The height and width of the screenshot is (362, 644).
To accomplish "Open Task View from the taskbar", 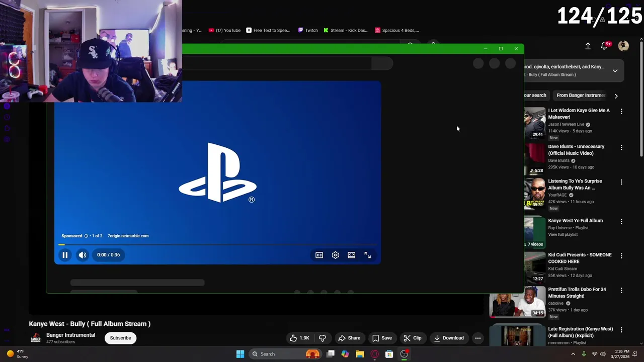I will [331, 354].
